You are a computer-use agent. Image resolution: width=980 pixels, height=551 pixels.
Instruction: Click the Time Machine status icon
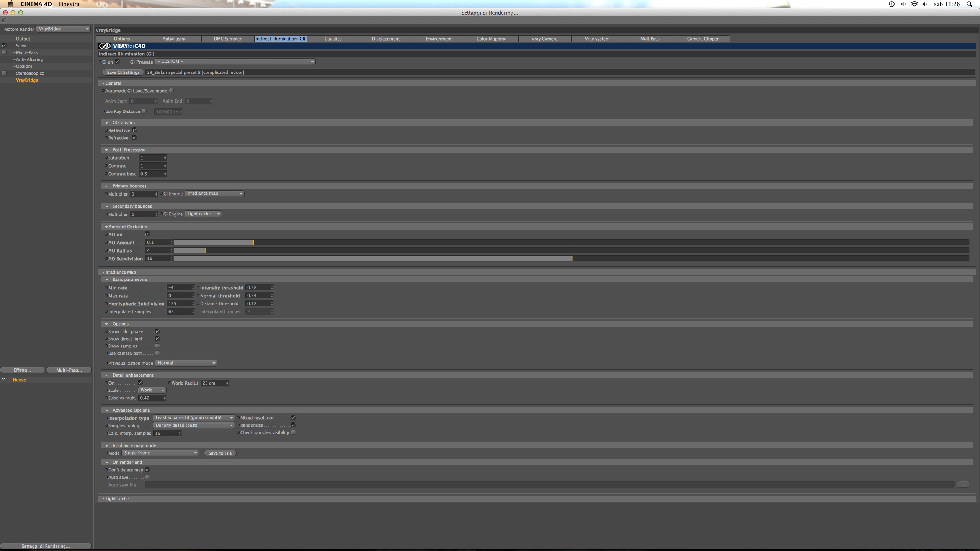(x=891, y=4)
